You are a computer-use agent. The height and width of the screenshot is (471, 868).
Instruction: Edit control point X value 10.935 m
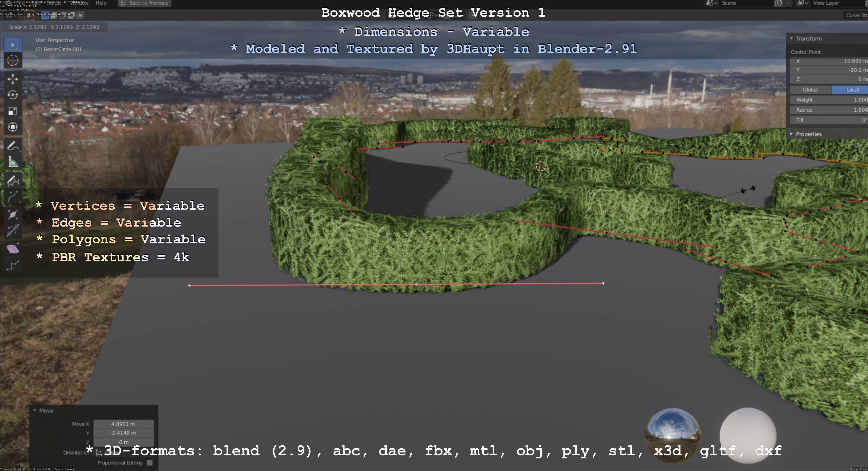[x=829, y=61]
